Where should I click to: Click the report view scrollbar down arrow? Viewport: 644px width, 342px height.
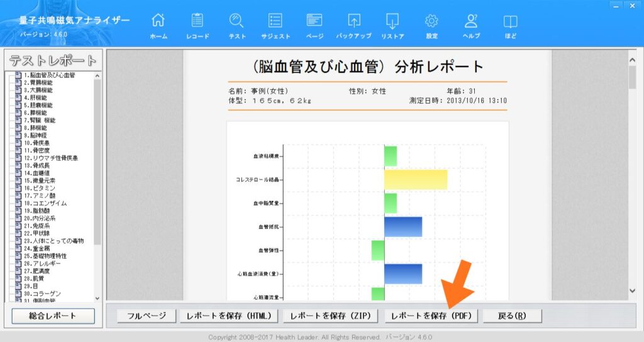tap(633, 290)
